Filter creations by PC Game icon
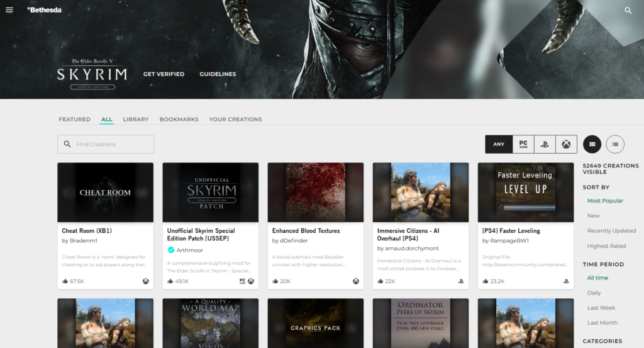The image size is (644, 348). [523, 144]
